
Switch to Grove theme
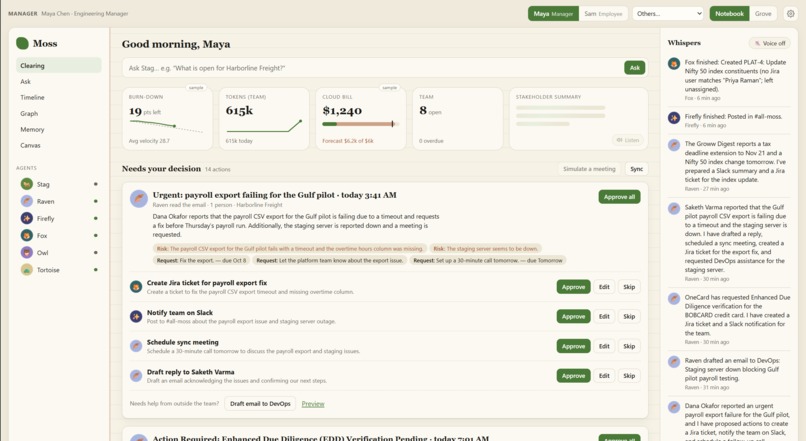[763, 14]
